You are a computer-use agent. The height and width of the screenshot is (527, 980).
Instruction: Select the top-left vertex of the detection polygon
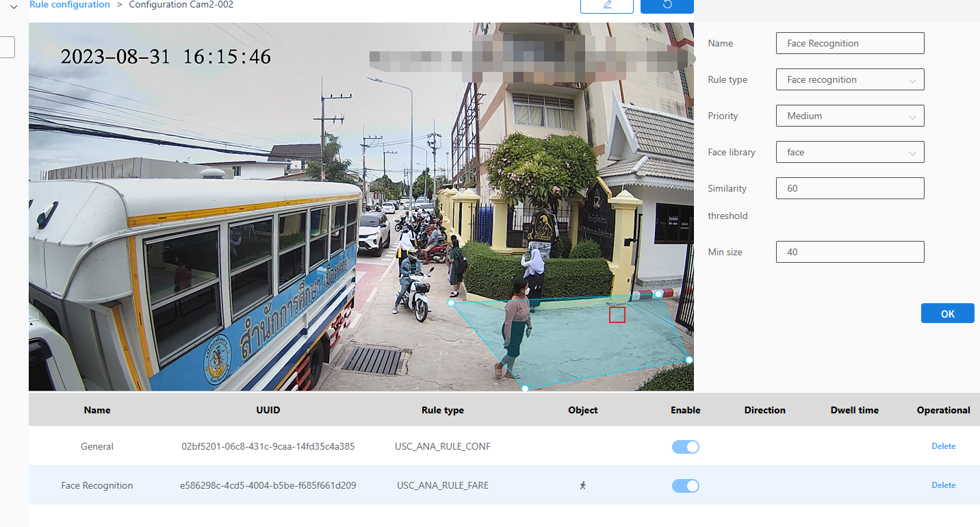(x=451, y=303)
